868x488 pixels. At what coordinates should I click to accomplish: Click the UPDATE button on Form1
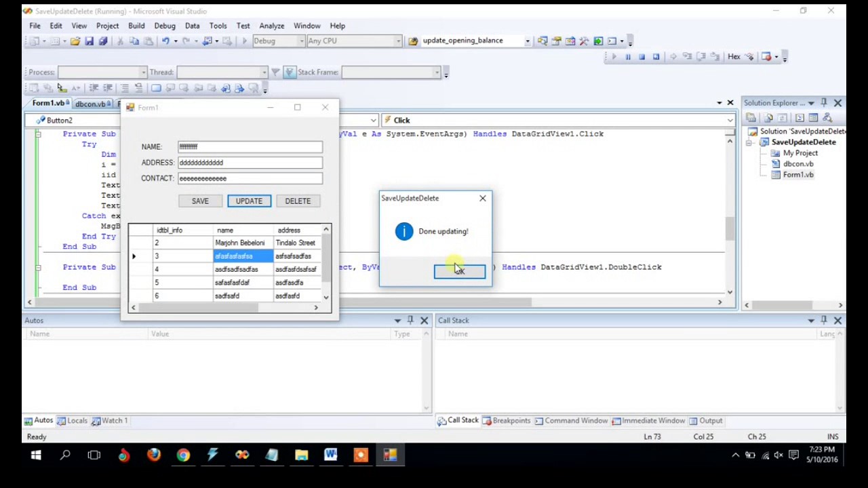pos(249,201)
